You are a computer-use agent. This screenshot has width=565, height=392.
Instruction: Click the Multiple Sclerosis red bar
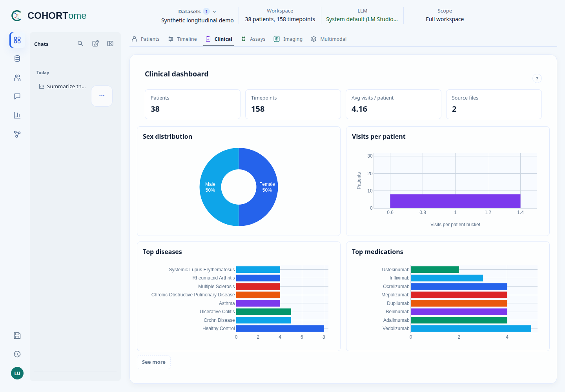point(258,287)
